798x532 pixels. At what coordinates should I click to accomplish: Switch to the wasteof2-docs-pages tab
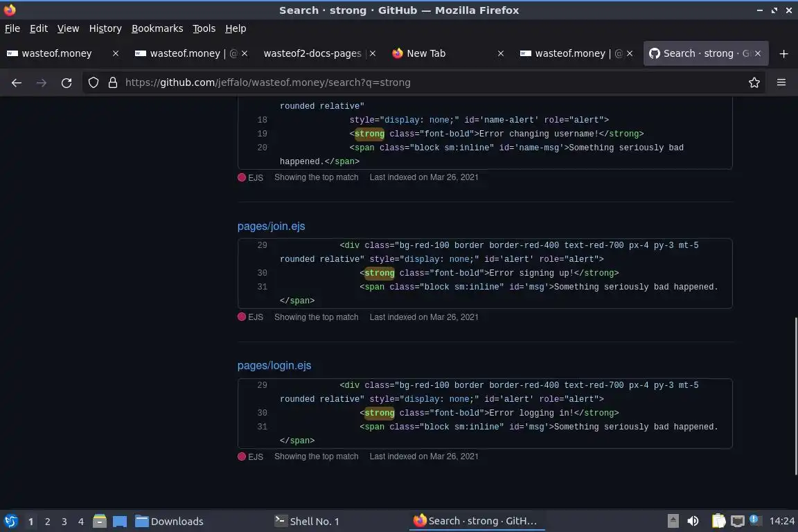(x=312, y=53)
